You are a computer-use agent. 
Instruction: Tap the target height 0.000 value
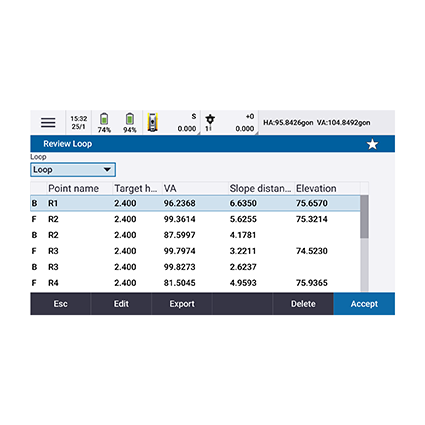point(245,129)
